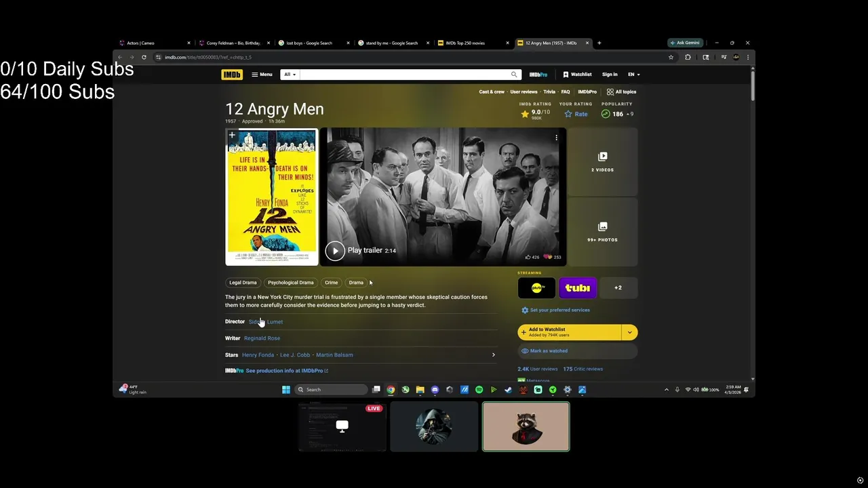Open the All search category dropdown
Image resolution: width=868 pixels, height=488 pixels.
[290, 75]
